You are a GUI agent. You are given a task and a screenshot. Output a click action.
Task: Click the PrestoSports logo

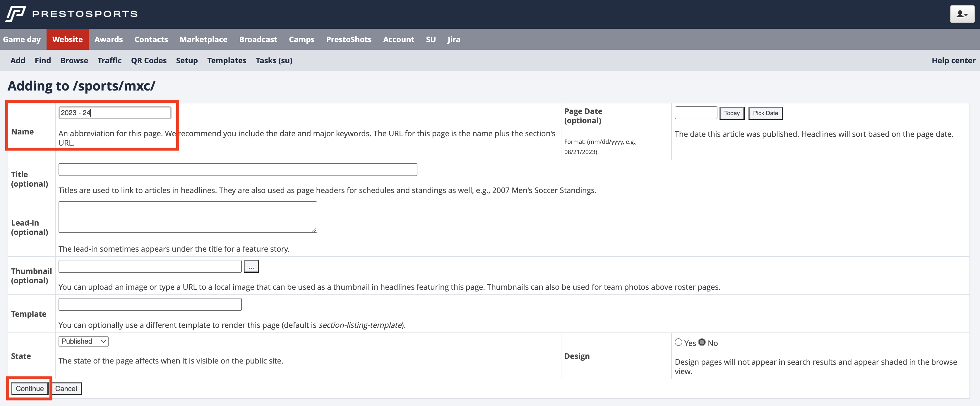tap(71, 14)
